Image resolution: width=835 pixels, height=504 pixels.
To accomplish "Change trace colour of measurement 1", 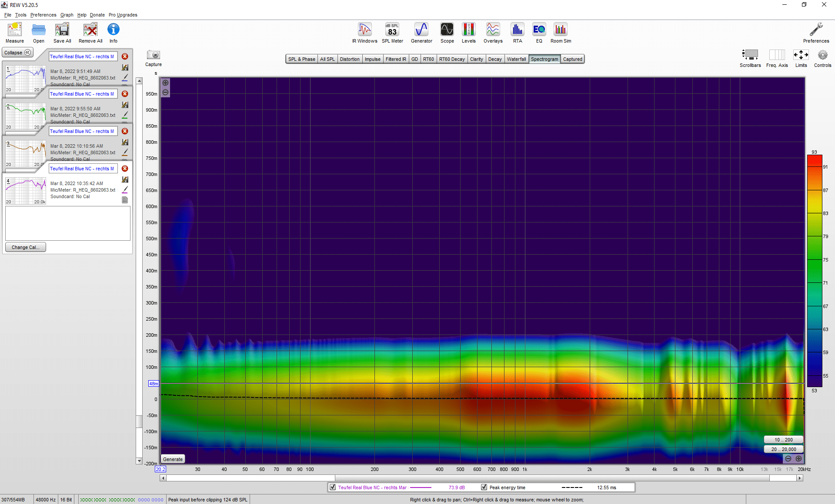I will [125, 77].
